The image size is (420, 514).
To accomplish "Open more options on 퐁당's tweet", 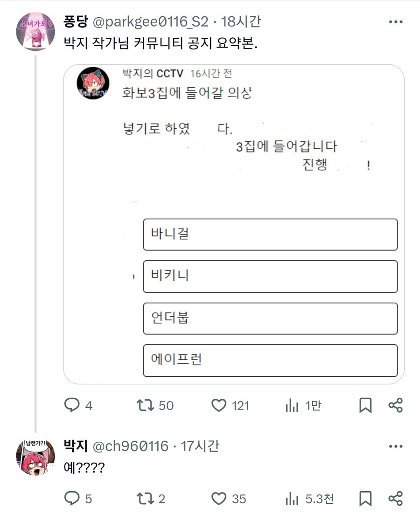I will tap(397, 21).
